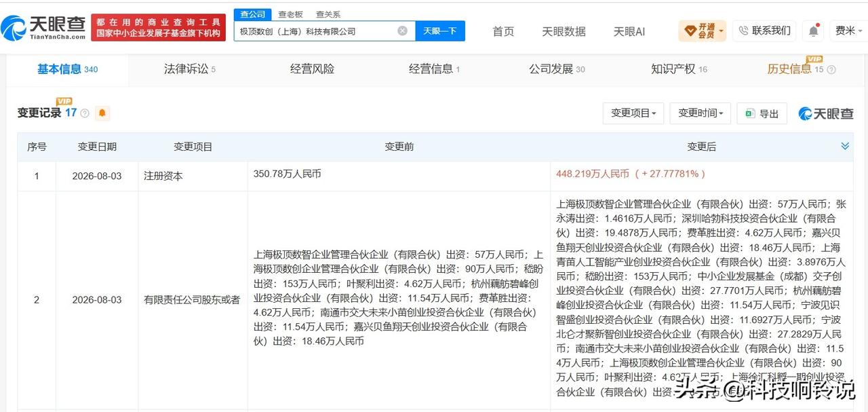Click the Excel icon on 导出 button

[751, 113]
